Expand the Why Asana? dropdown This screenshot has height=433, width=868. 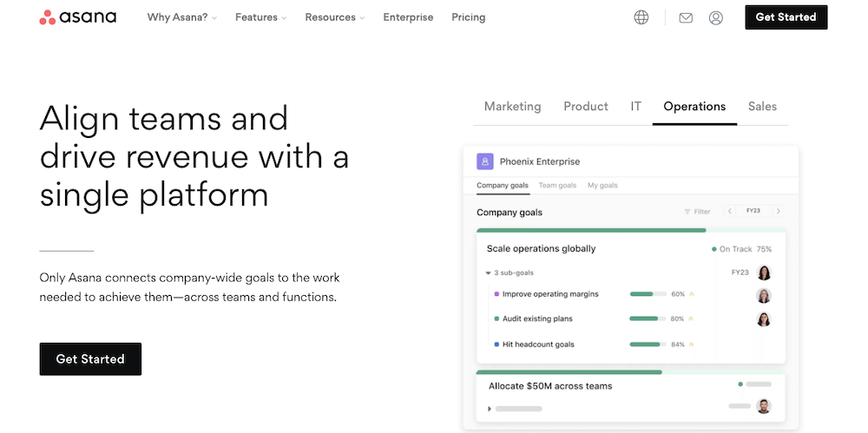(x=182, y=17)
